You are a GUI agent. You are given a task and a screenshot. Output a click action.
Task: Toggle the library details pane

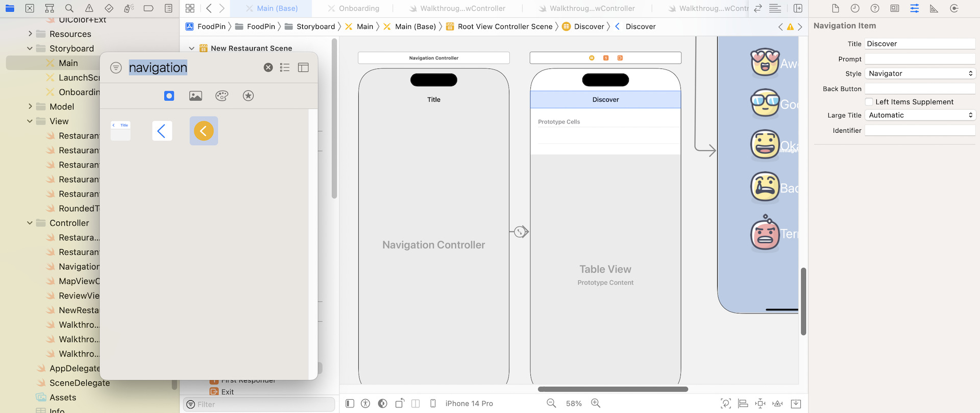click(x=303, y=67)
